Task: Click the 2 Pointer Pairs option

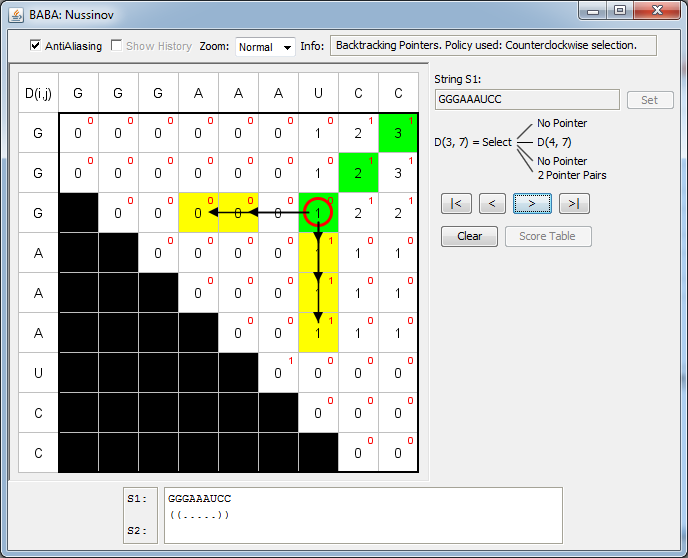Action: tap(571, 175)
